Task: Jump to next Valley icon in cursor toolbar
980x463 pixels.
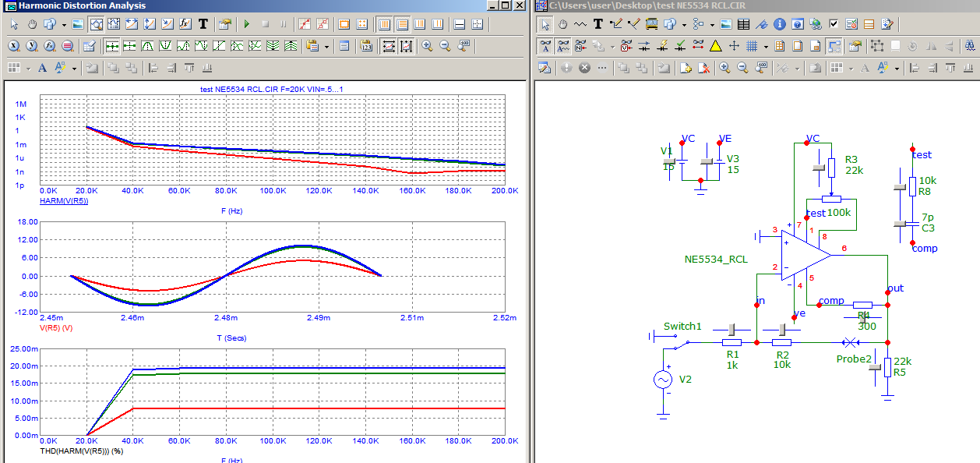Action: coord(165,46)
